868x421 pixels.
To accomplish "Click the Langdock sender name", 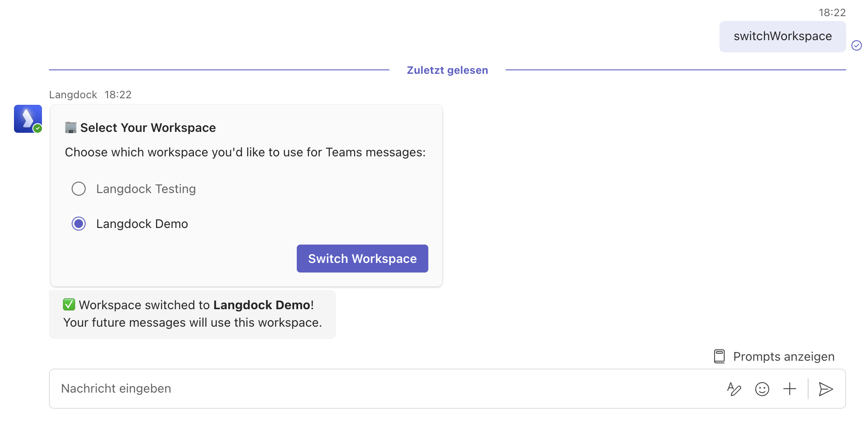I will [x=73, y=95].
